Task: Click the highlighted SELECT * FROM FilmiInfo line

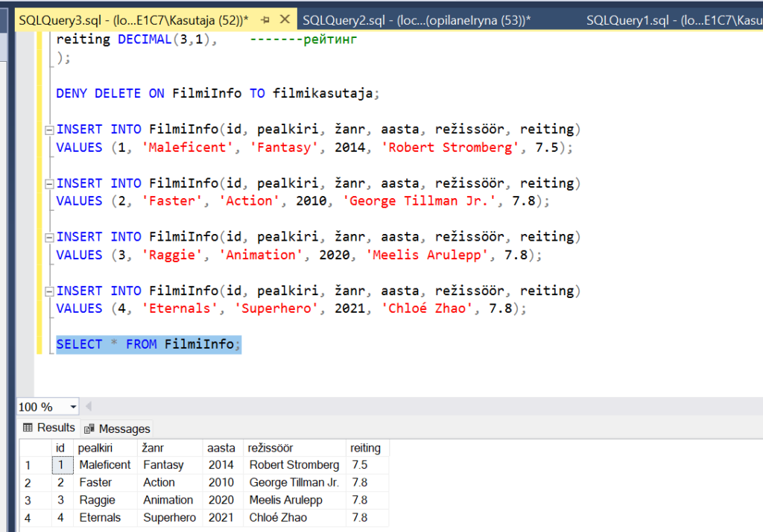Action: click(x=148, y=344)
